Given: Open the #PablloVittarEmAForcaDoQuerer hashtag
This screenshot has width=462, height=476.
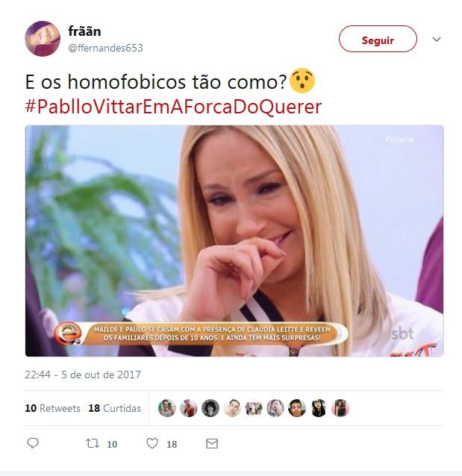Looking at the screenshot, I should (173, 107).
